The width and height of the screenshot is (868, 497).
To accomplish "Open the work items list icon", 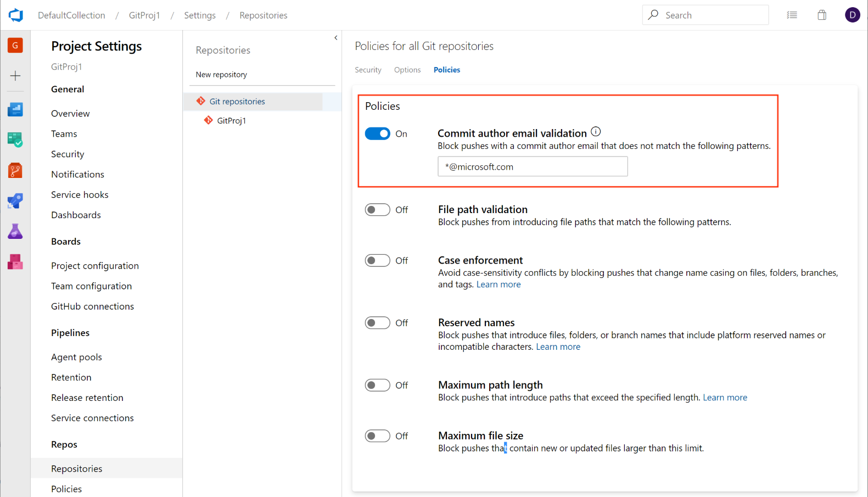I will (x=792, y=15).
